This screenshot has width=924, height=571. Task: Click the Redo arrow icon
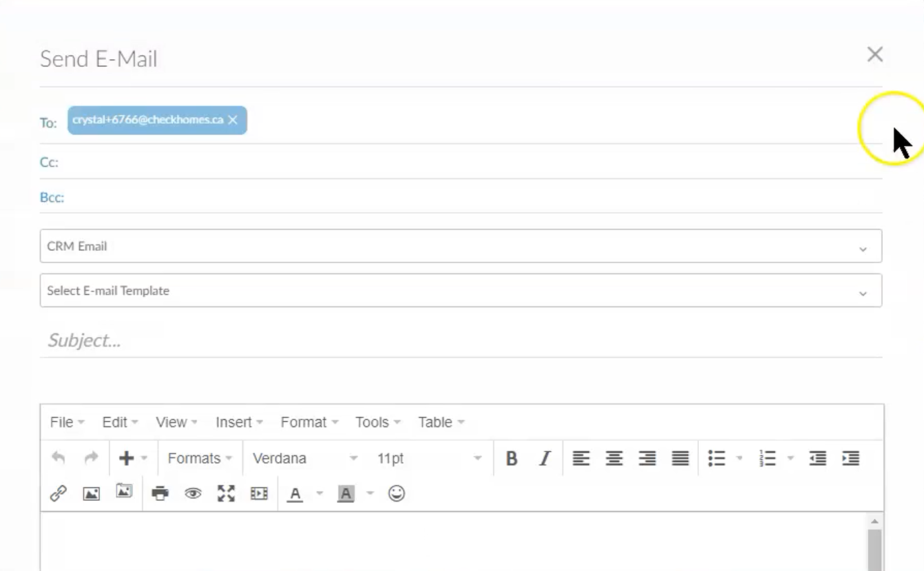(91, 458)
